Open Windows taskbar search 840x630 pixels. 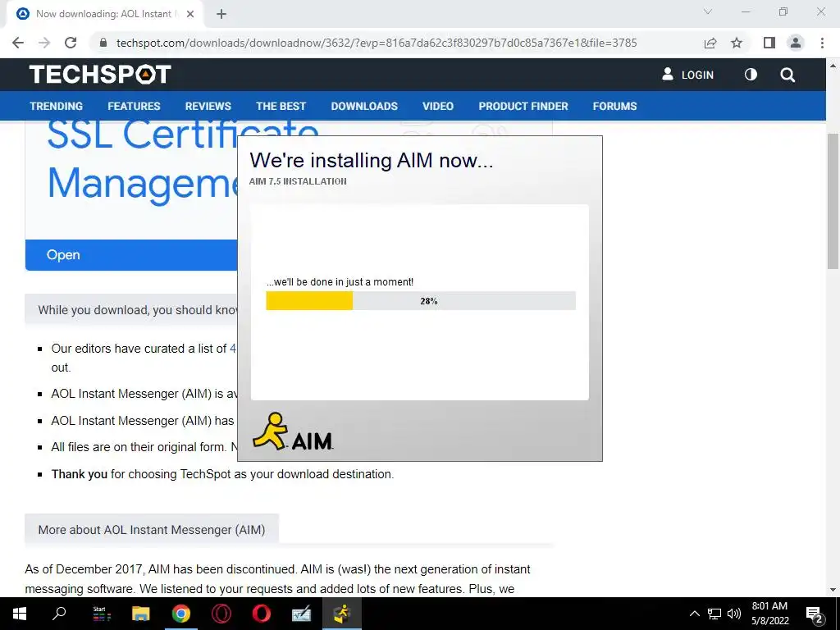tap(59, 614)
